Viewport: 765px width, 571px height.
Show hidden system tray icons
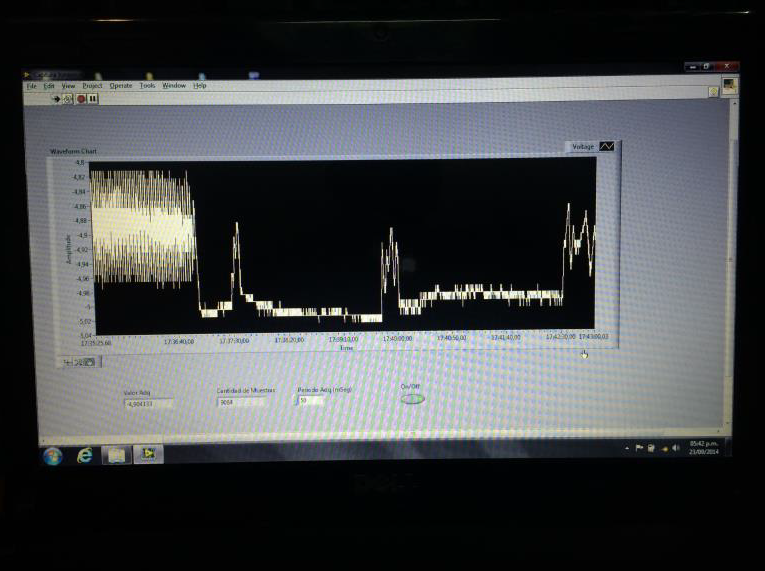pyautogui.click(x=627, y=448)
